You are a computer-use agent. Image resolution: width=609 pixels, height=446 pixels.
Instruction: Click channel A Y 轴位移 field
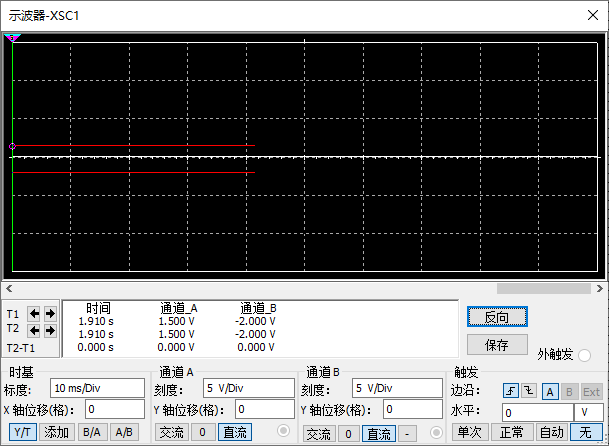[x=265, y=409]
